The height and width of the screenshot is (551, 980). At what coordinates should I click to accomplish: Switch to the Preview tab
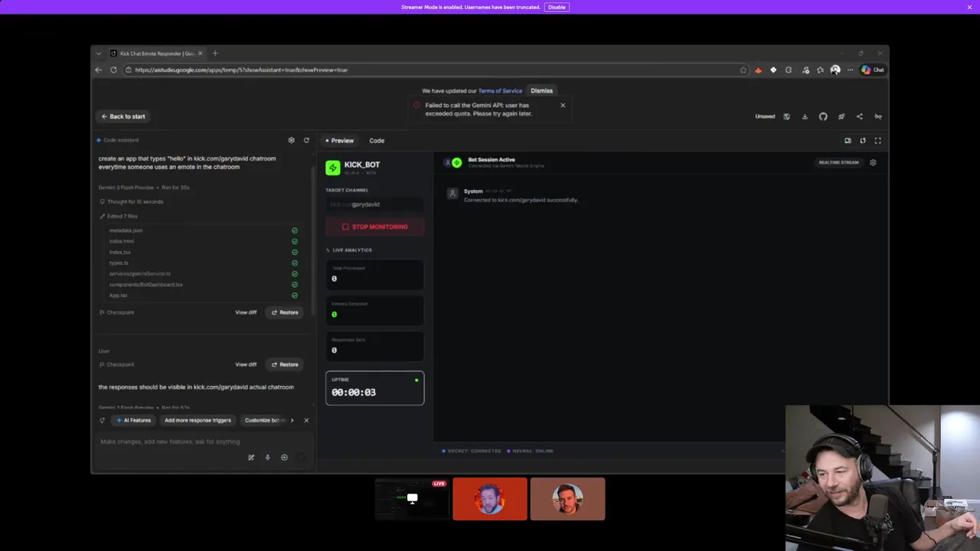339,141
